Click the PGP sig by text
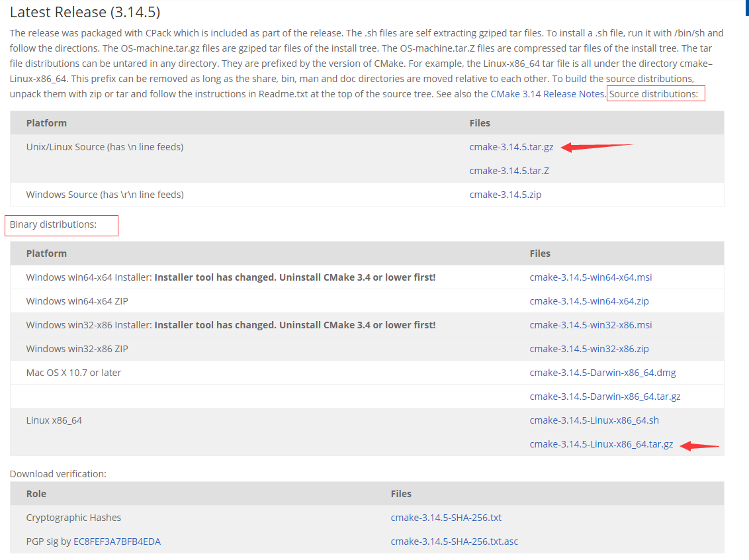 click(x=48, y=542)
